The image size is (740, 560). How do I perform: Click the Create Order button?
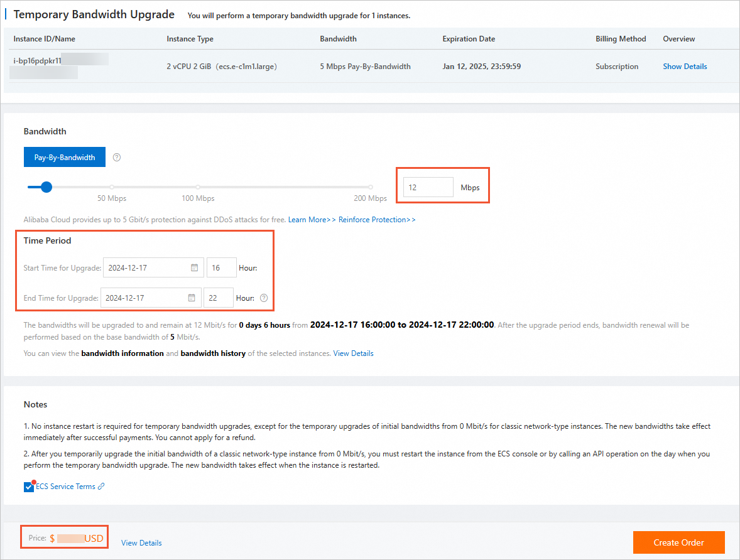click(678, 542)
